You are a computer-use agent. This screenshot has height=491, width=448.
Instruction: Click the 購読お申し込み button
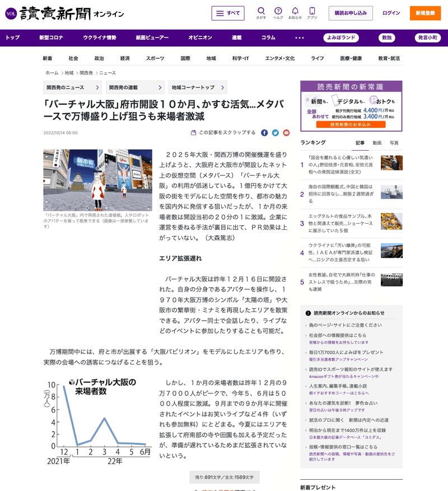[351, 13]
